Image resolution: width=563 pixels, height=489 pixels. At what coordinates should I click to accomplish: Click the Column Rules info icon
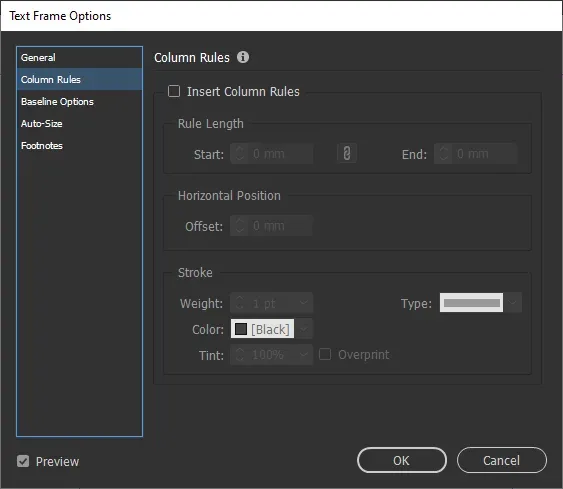click(x=243, y=57)
